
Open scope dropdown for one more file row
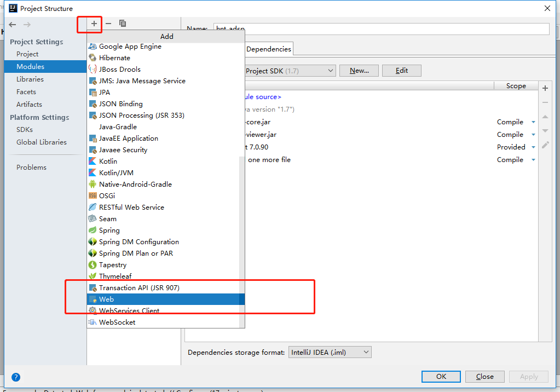click(533, 160)
